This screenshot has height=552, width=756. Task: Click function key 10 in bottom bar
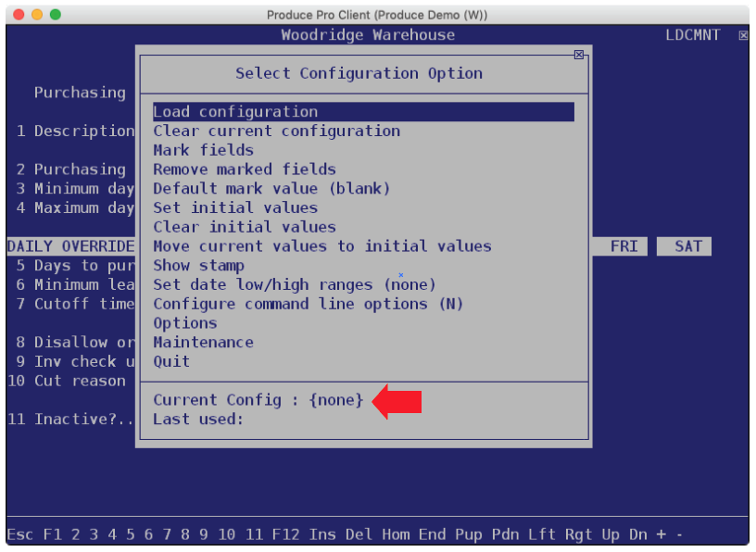(x=226, y=534)
